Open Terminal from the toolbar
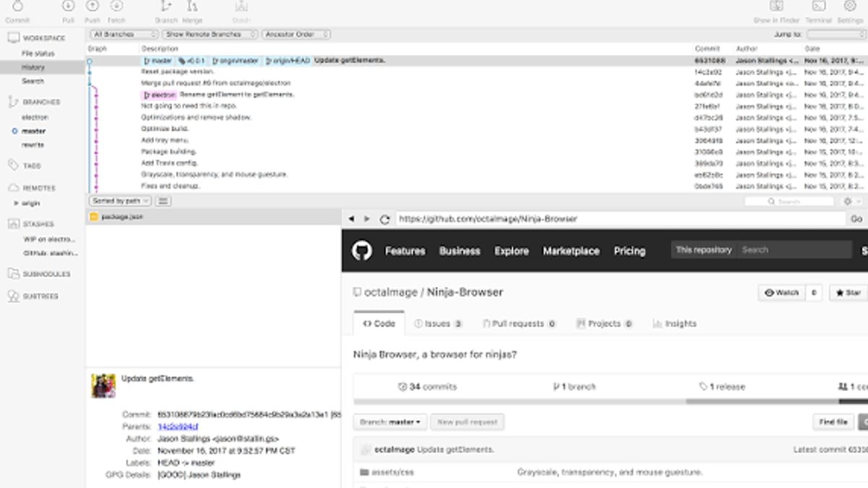This screenshot has width=868, height=488. tap(819, 6)
